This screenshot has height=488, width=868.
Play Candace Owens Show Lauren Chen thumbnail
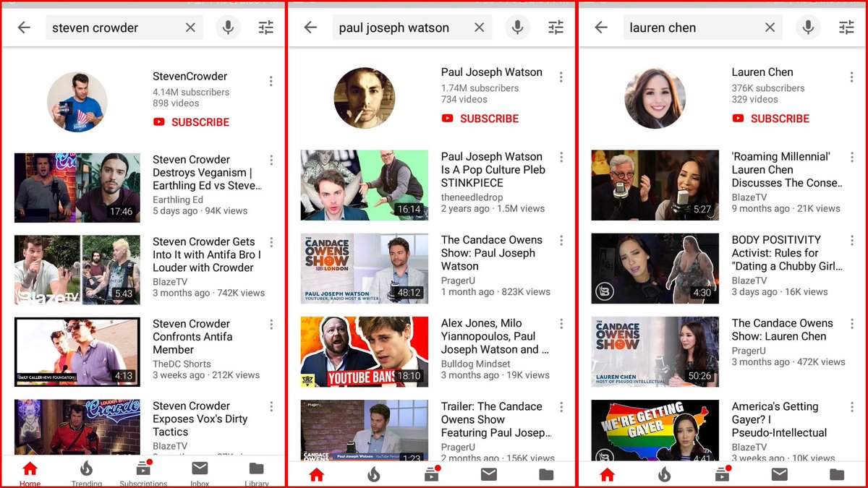pyautogui.click(x=655, y=351)
